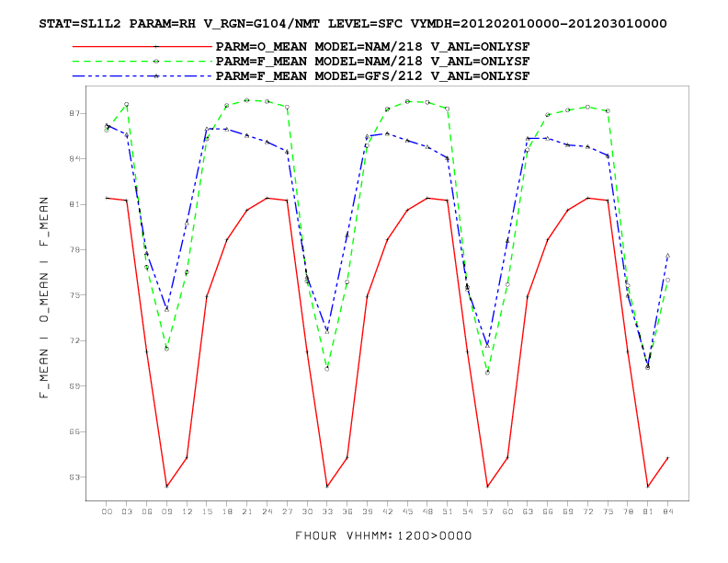Select the green F_MEAN NAM/218 legend label
This screenshot has width=728, height=563.
(x=372, y=62)
